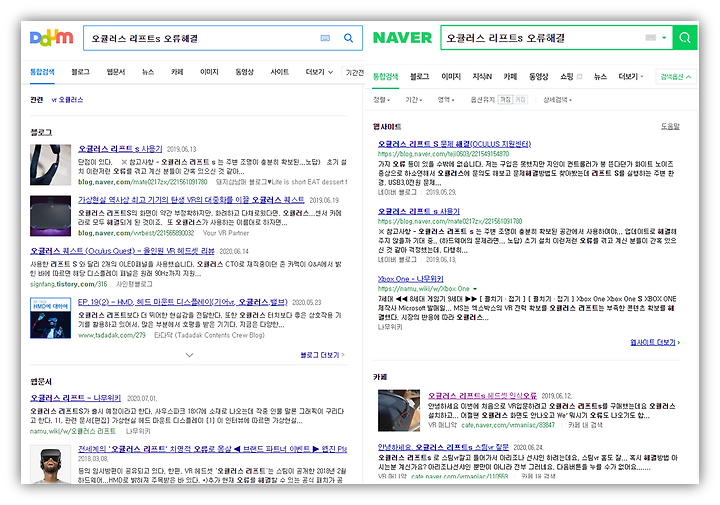Open Daum blog result 오큘러스 리프트 s 사용기
This screenshot has height=505, width=720.
tap(120, 149)
